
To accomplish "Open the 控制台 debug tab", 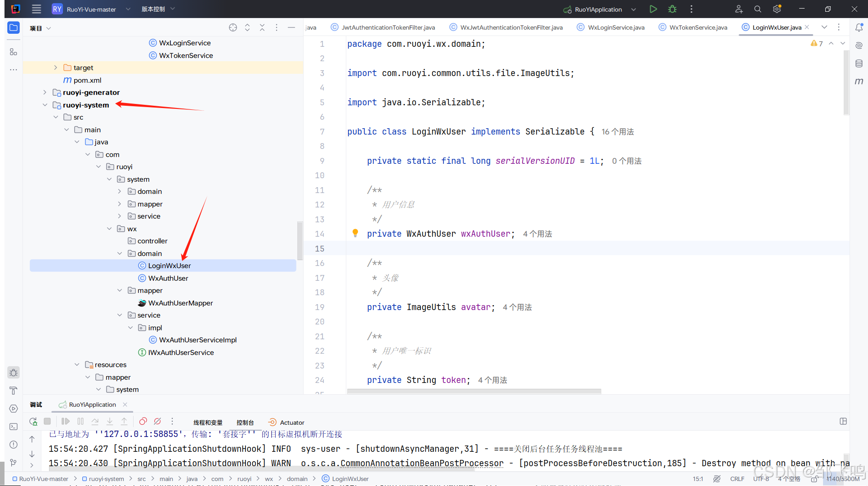I will click(245, 423).
